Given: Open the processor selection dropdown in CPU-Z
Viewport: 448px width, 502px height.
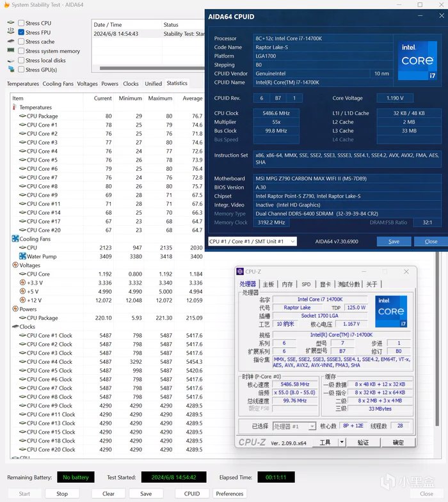Looking at the screenshot, I should pyautogui.click(x=294, y=426).
